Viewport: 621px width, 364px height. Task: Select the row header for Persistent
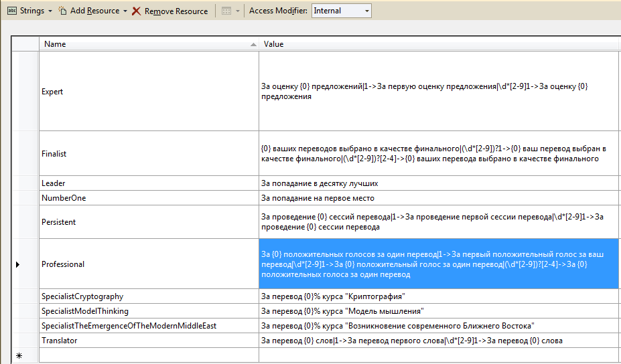coord(25,222)
